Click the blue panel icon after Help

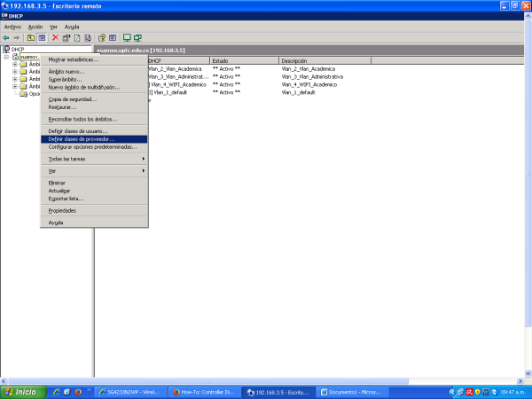coord(113,37)
